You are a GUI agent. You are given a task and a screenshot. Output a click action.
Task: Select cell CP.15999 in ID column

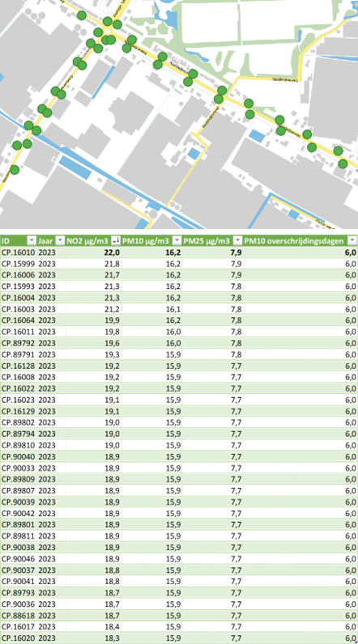click(19, 263)
